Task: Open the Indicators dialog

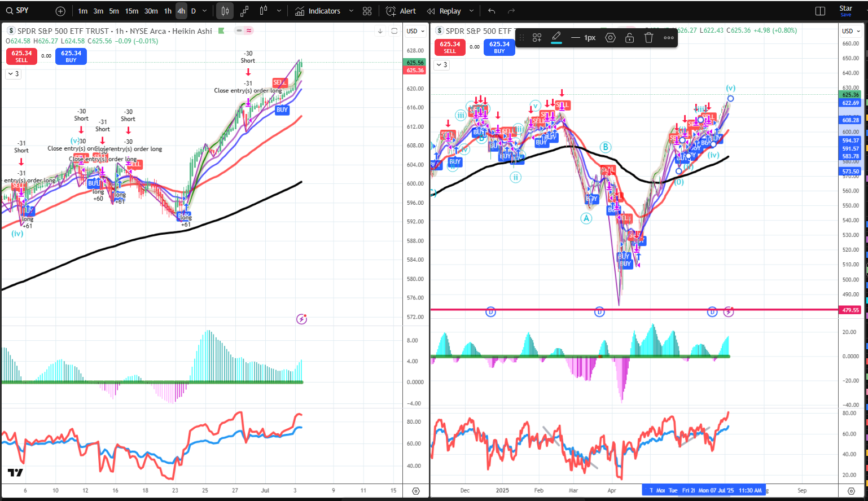Action: (318, 11)
